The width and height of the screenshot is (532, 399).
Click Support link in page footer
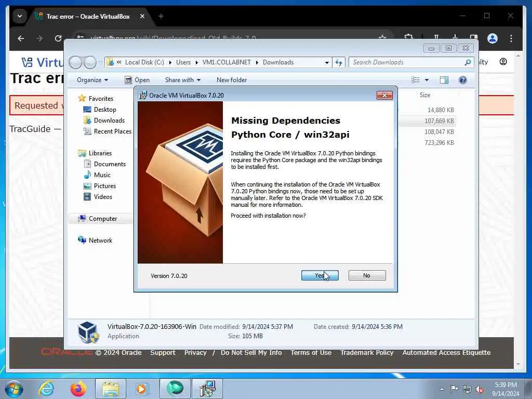click(x=163, y=353)
